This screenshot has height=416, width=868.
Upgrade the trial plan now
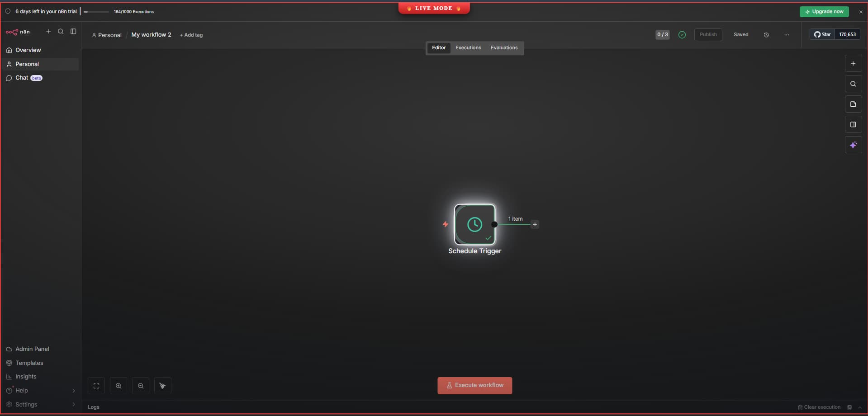tap(824, 12)
